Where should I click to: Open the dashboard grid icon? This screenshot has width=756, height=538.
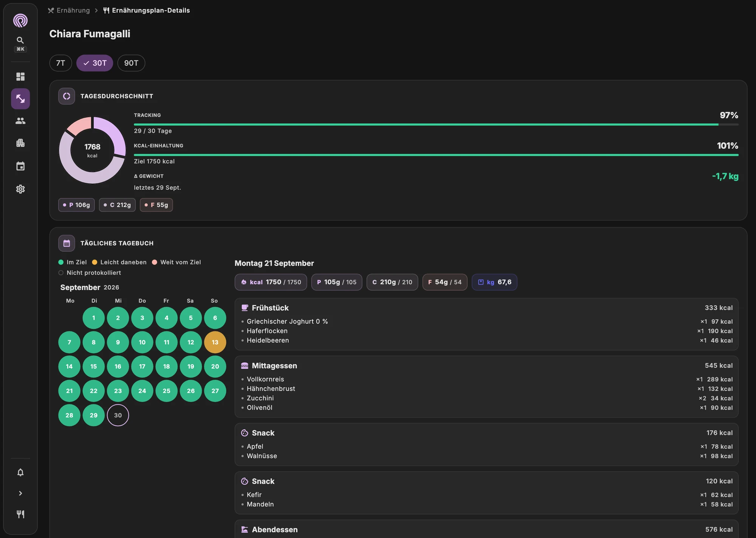pos(20,77)
